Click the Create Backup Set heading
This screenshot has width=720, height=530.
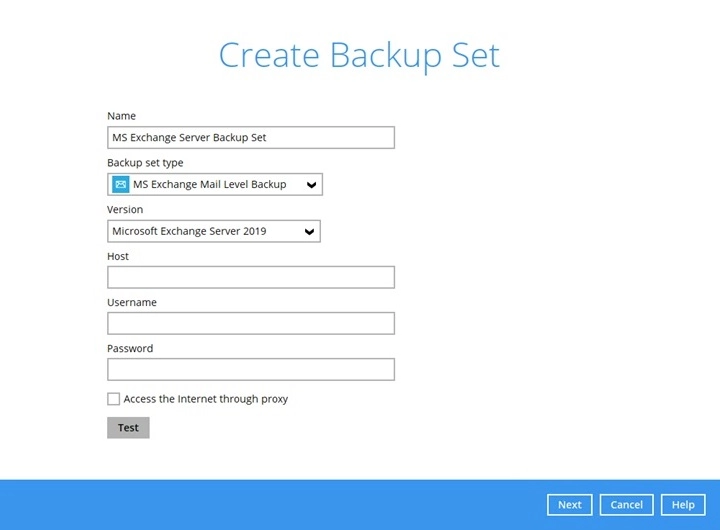click(359, 55)
